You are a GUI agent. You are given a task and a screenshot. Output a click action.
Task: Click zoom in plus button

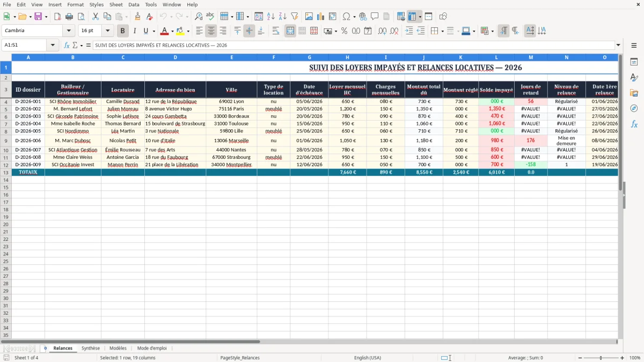(x=623, y=358)
